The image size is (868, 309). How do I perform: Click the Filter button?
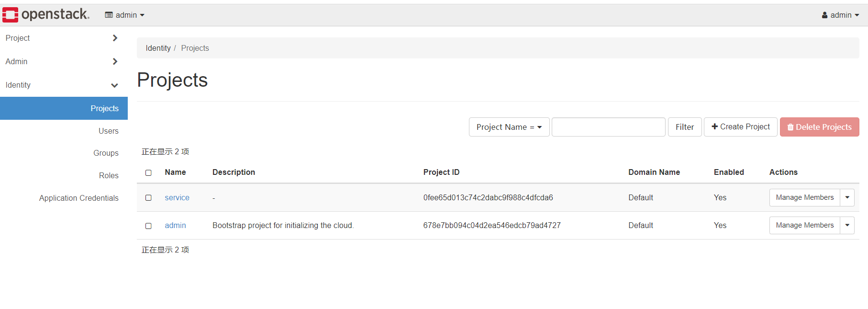[685, 127]
